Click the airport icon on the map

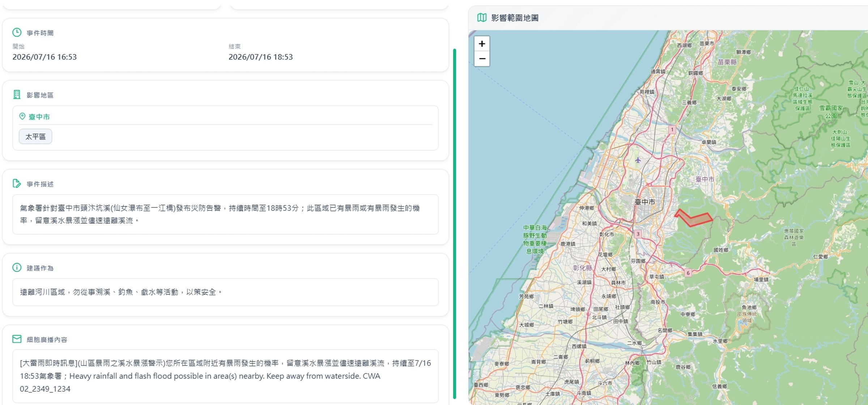coord(638,160)
